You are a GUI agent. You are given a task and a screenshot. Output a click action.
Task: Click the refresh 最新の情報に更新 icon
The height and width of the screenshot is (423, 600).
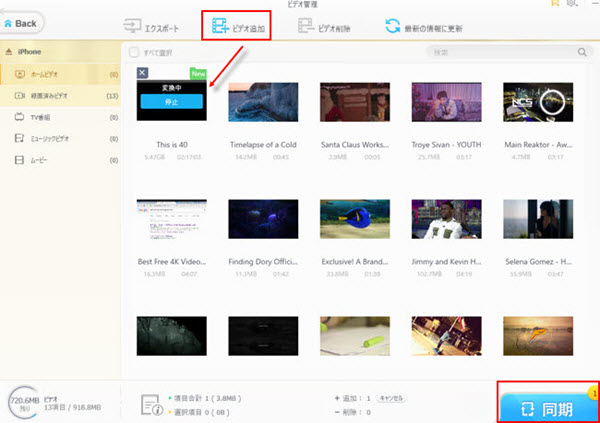point(393,26)
